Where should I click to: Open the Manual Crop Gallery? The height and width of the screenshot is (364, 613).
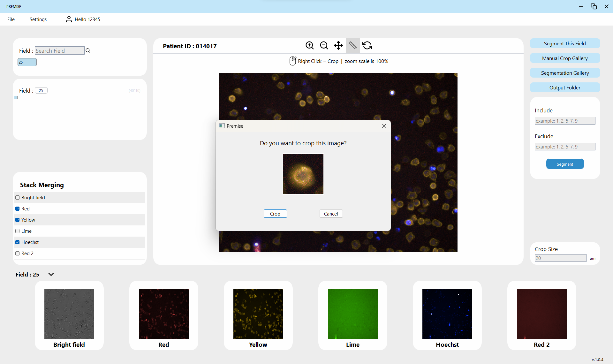pos(564,58)
